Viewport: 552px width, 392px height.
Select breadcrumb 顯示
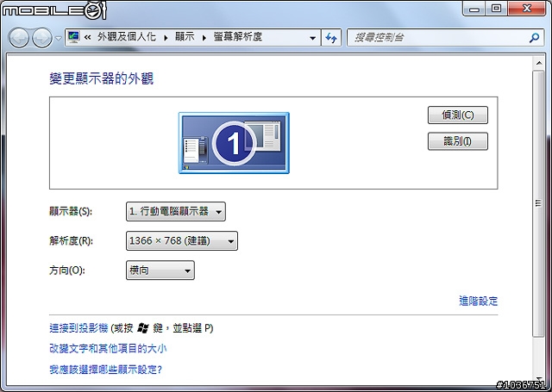tap(185, 37)
